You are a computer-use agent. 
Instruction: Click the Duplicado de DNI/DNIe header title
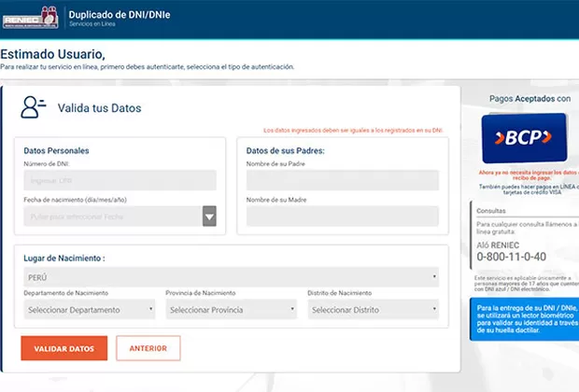[x=120, y=15]
